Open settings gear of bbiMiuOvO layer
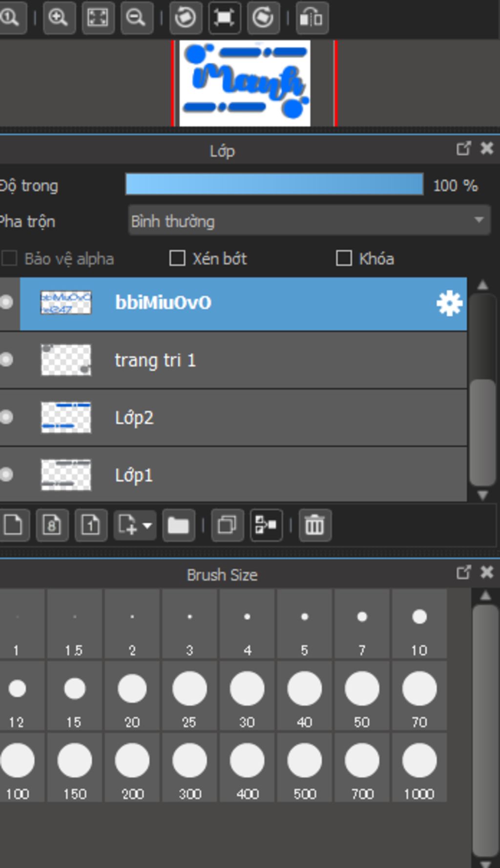Image resolution: width=500 pixels, height=868 pixels. pos(449,303)
